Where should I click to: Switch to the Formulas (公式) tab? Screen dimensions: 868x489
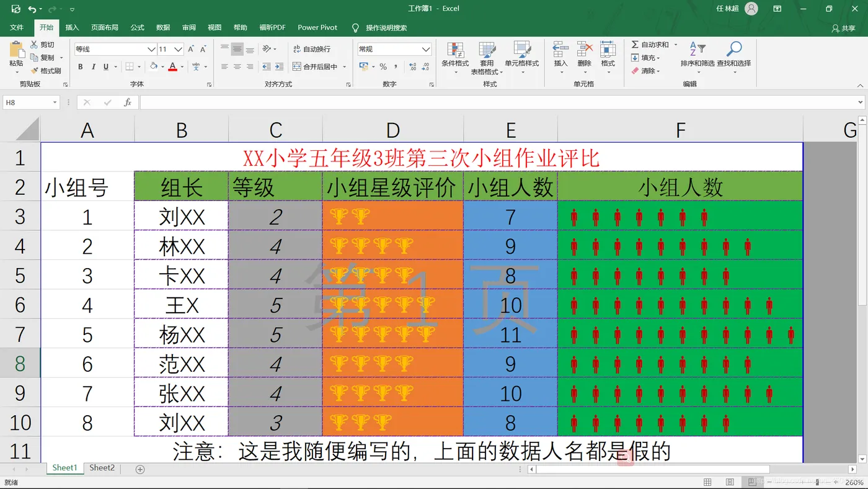click(138, 27)
